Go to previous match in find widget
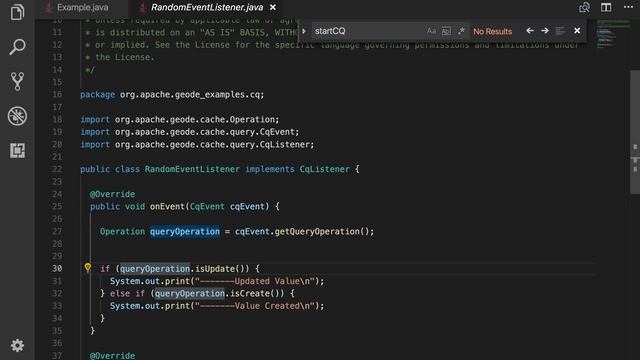This screenshot has height=360, width=640. point(530,31)
